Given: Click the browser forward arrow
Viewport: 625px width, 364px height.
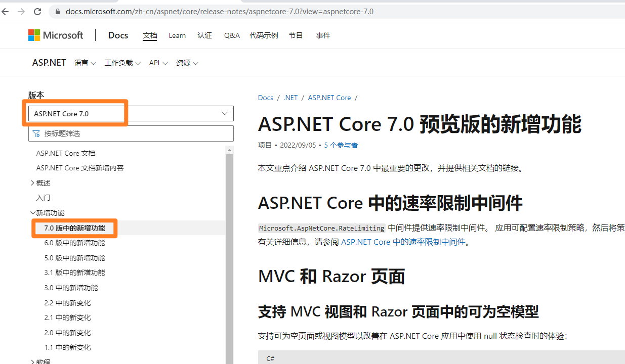Looking at the screenshot, I should click(x=21, y=11).
